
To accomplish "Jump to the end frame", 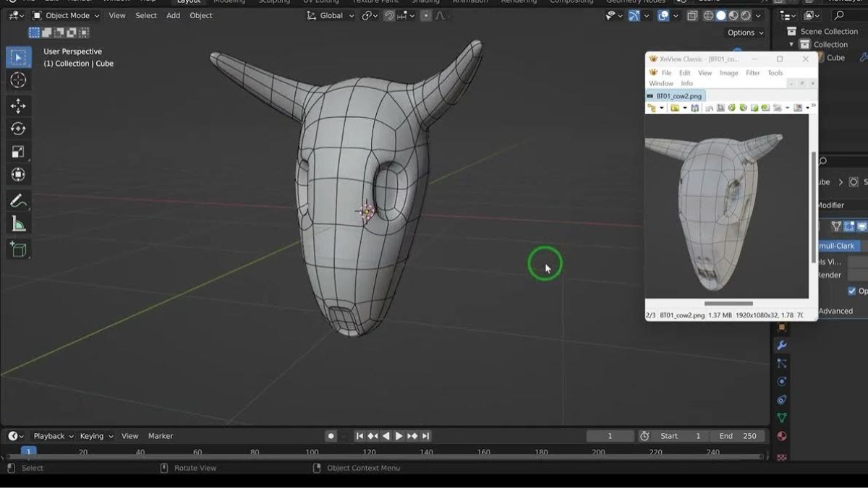I will click(426, 436).
